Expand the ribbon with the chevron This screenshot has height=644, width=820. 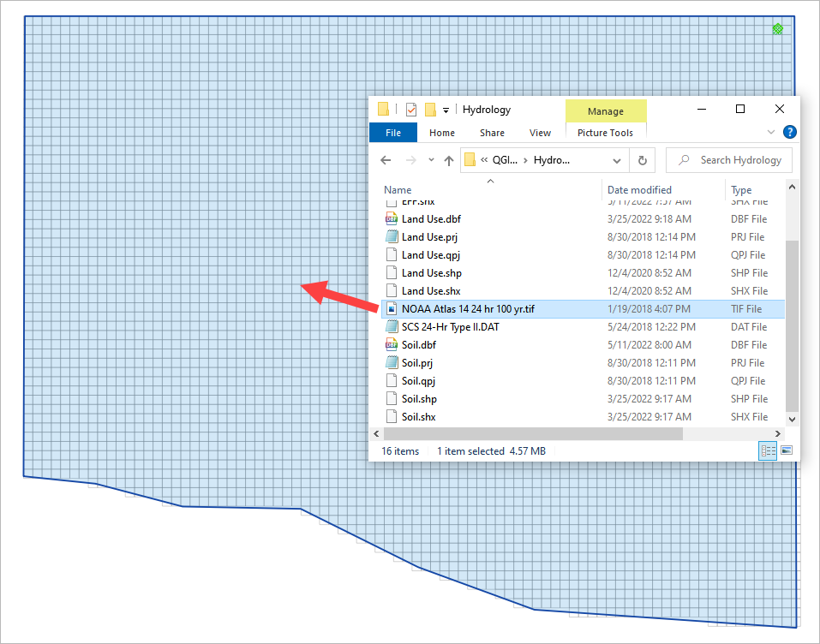[771, 132]
